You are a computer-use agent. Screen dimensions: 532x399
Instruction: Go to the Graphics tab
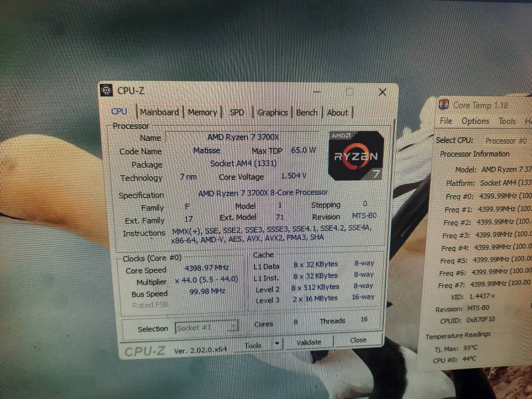272,113
